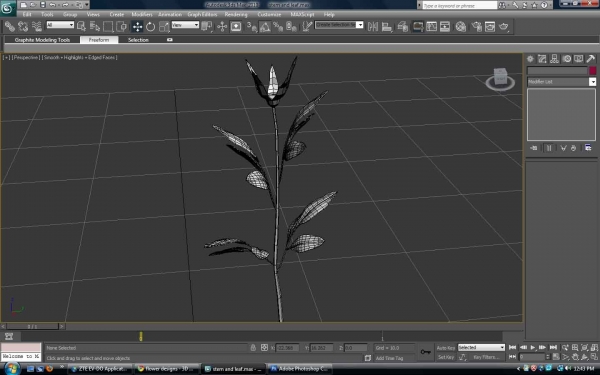Screen dimensions: 600x375
Task: Open Rendered Frame Window icon
Action: click(490, 26)
